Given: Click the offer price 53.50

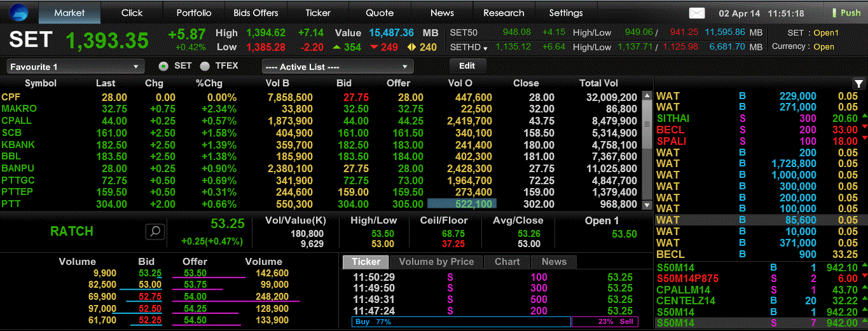Looking at the screenshot, I should (195, 273).
